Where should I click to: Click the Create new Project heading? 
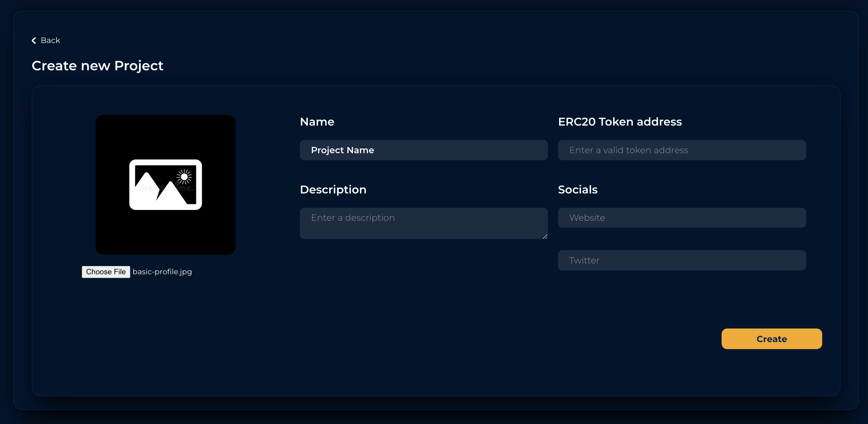click(97, 66)
